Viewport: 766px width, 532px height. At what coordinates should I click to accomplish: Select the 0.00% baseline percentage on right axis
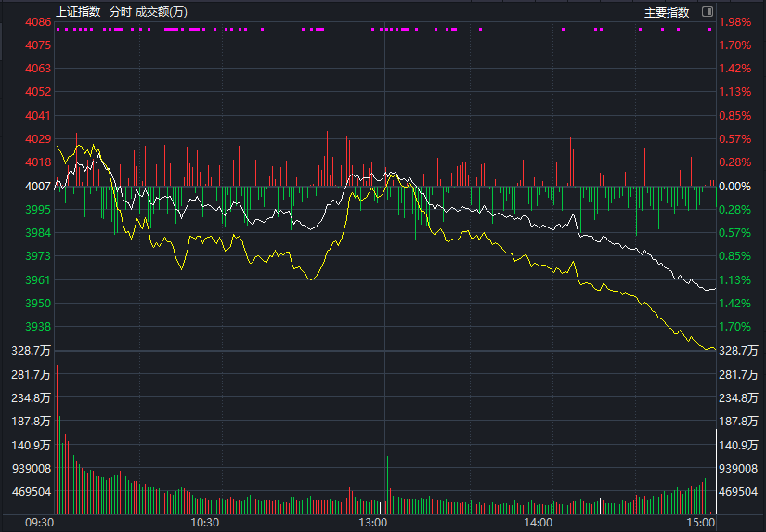735,186
